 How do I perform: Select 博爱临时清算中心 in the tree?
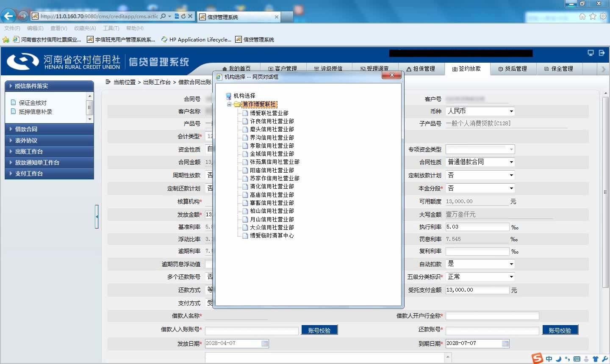272,235
